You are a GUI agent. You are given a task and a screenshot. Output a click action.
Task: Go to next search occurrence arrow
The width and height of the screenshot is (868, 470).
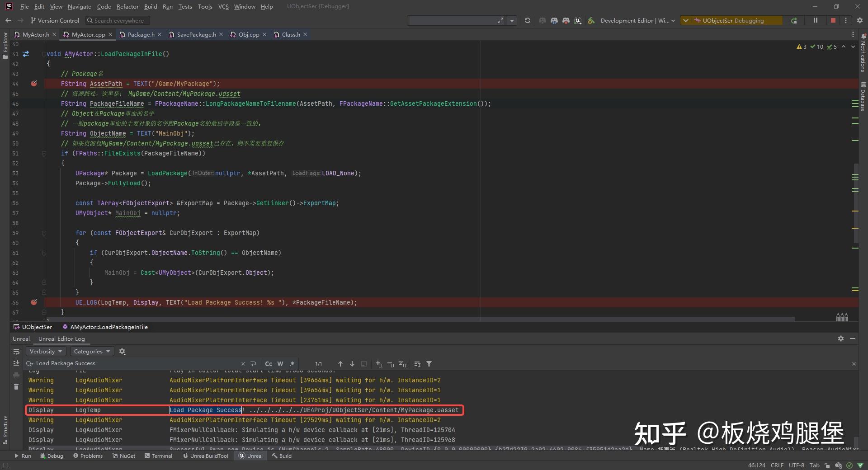click(352, 364)
